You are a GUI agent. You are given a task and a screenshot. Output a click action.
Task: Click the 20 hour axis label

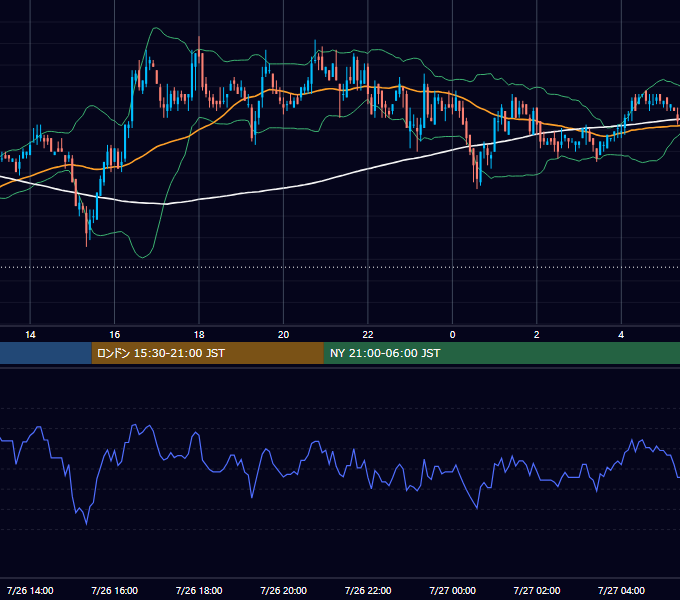283,335
